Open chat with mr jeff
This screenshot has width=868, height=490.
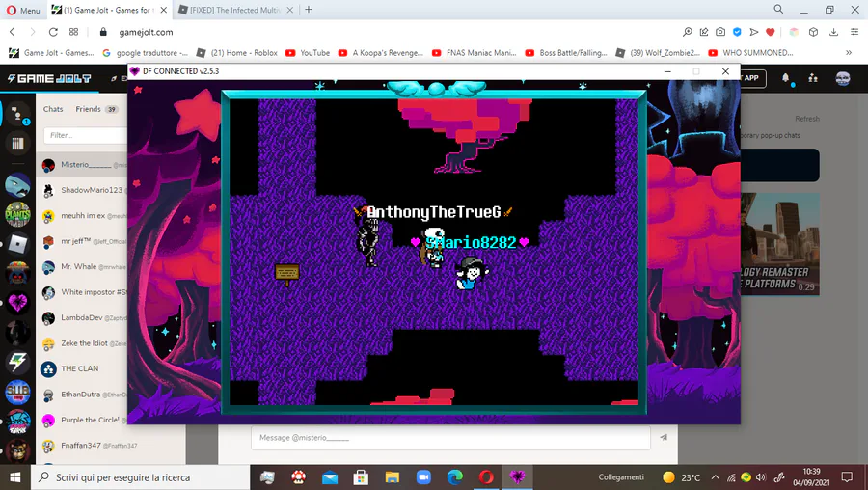82,241
